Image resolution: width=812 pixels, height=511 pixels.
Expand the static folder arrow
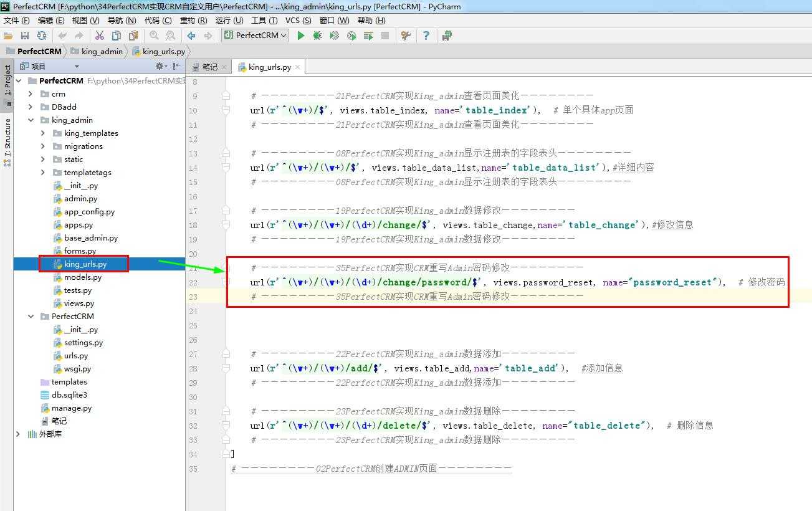(x=43, y=159)
